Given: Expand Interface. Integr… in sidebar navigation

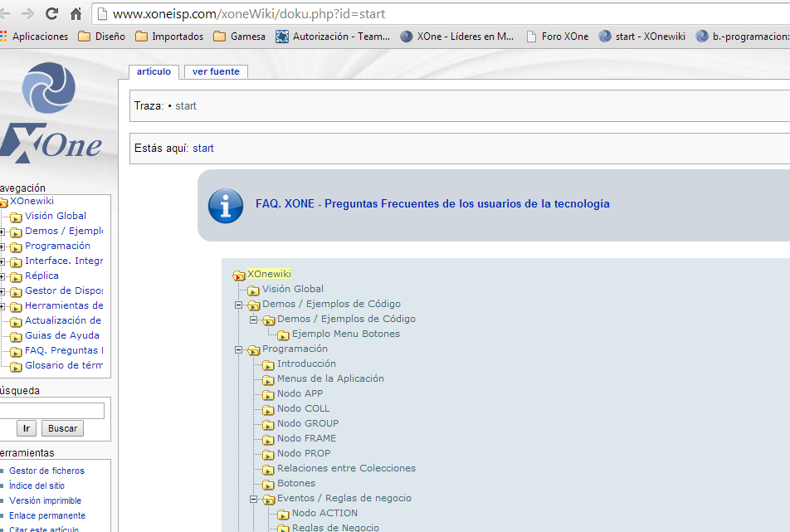Looking at the screenshot, I should (x=2, y=262).
